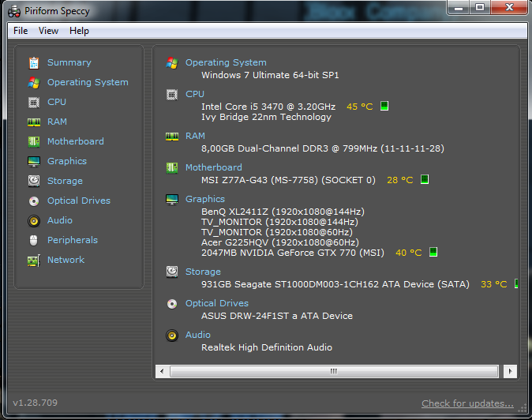Image resolution: width=532 pixels, height=420 pixels.
Task: Click the Network card icon in sidebar
Action: (34, 261)
